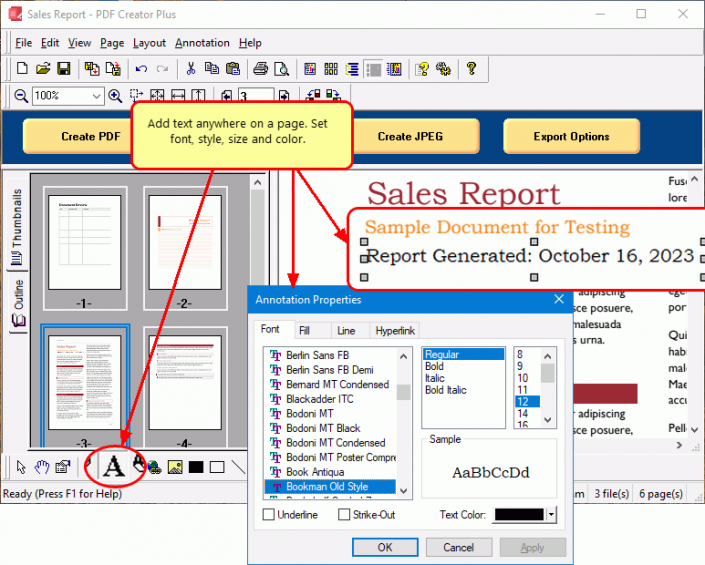Screen dimensions: 705x565
Task: Select the hyperlink globe tool
Action: point(154,467)
